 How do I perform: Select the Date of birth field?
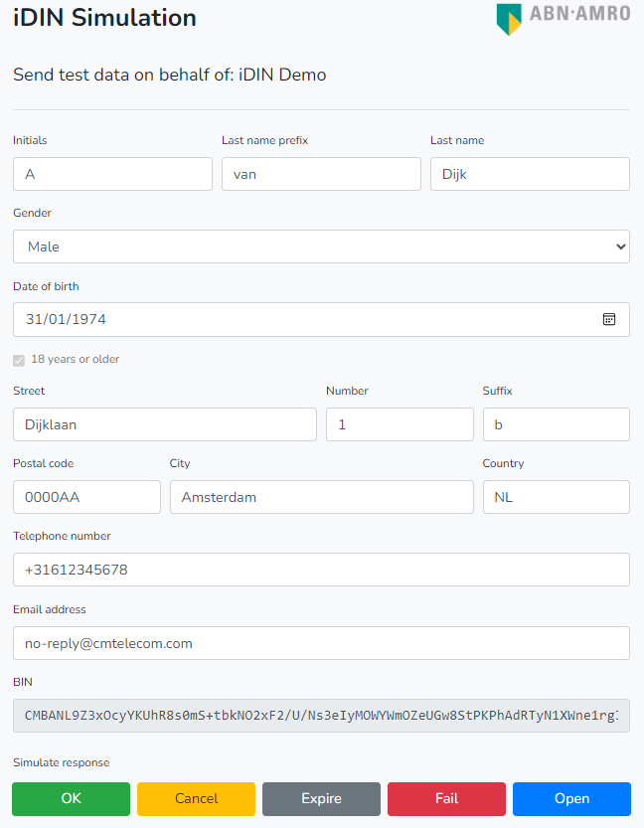(321, 319)
